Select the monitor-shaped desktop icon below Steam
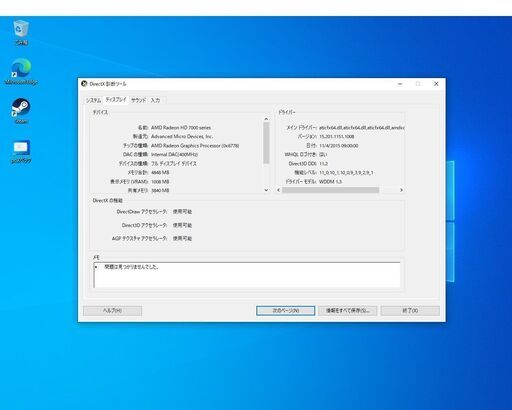 pos(21,151)
